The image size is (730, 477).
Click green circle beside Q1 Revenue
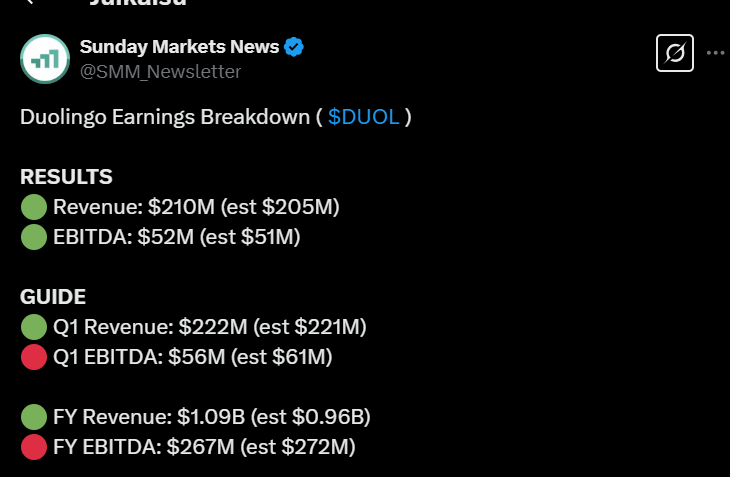(34, 327)
